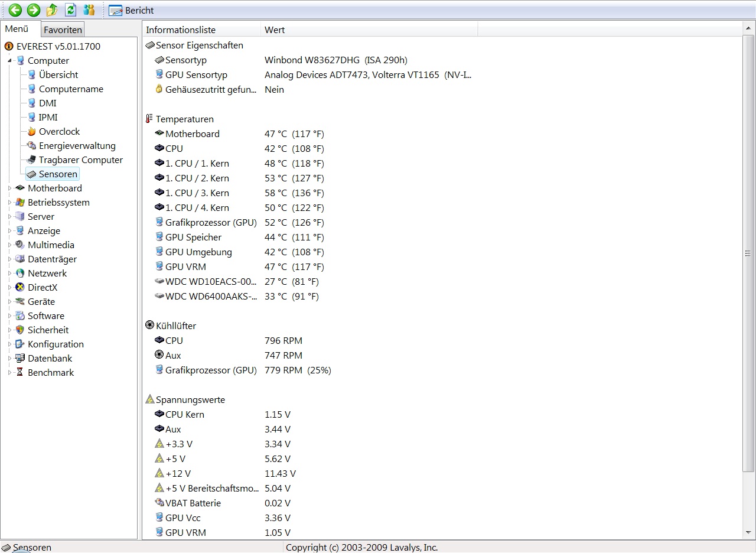Switch to the Favoriten tab
The image size is (756, 553).
pyautogui.click(x=63, y=30)
